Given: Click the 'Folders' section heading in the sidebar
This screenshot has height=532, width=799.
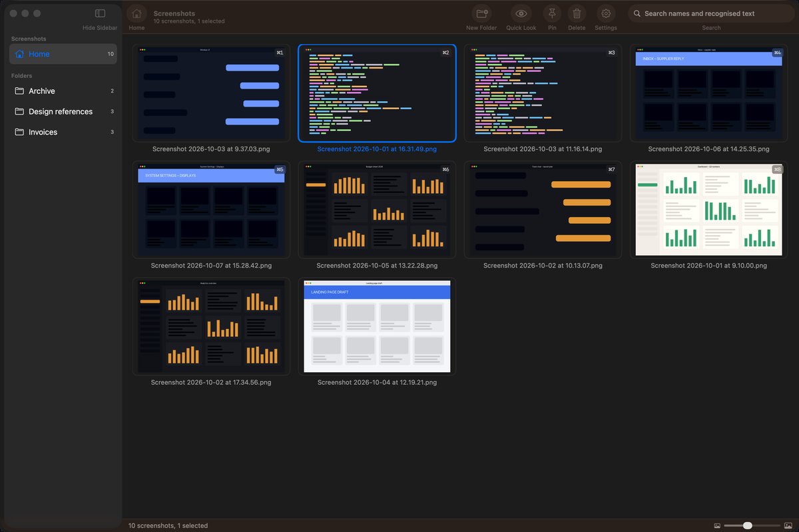Looking at the screenshot, I should pos(21,76).
